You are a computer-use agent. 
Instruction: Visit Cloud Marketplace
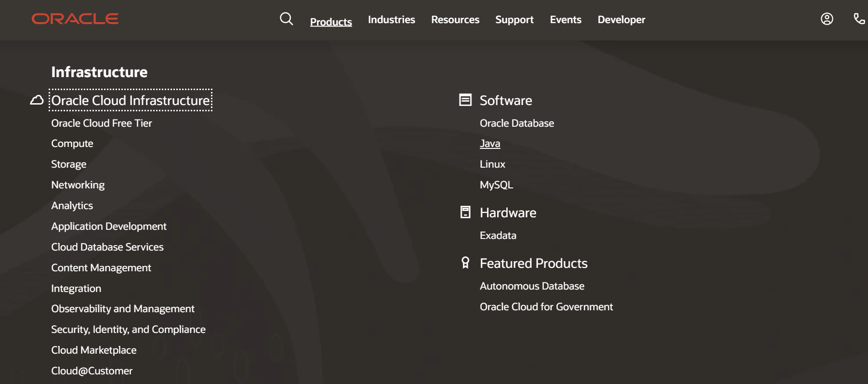[x=94, y=350]
